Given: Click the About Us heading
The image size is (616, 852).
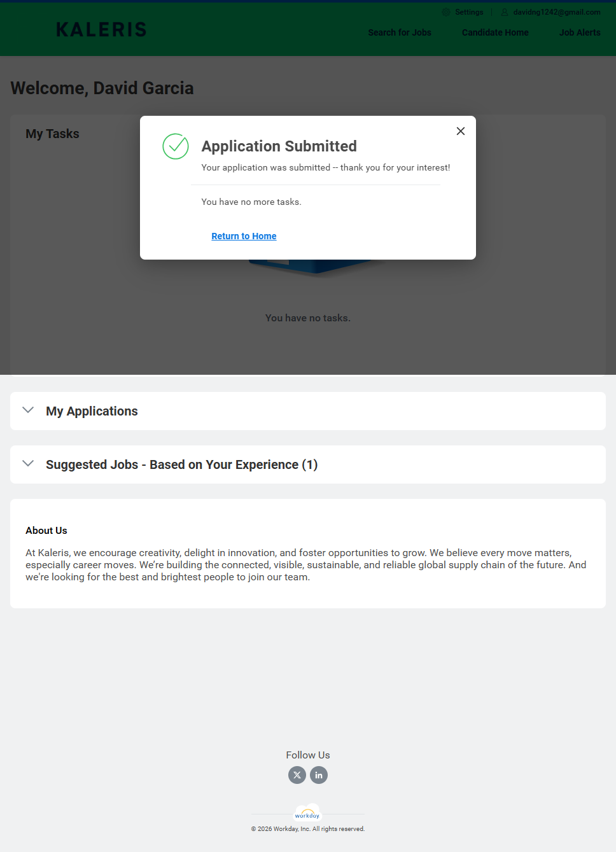Looking at the screenshot, I should click(x=46, y=531).
